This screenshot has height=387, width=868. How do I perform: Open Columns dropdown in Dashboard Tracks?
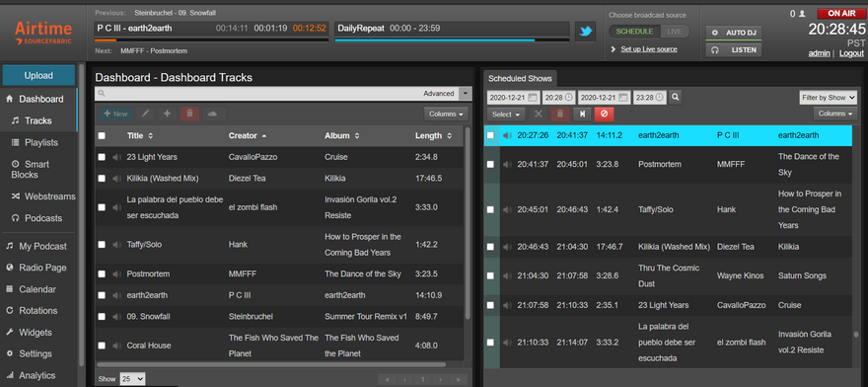(x=446, y=114)
